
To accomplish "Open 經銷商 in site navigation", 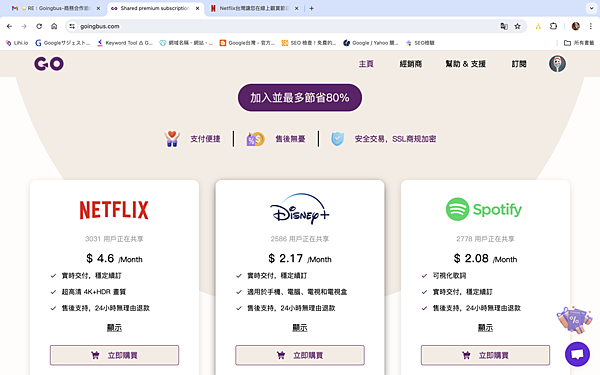I will (411, 64).
